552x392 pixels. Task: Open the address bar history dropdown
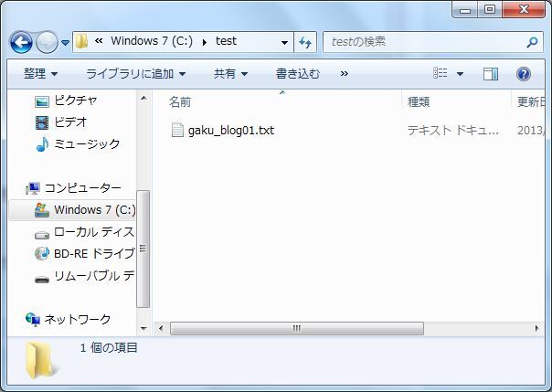[284, 43]
